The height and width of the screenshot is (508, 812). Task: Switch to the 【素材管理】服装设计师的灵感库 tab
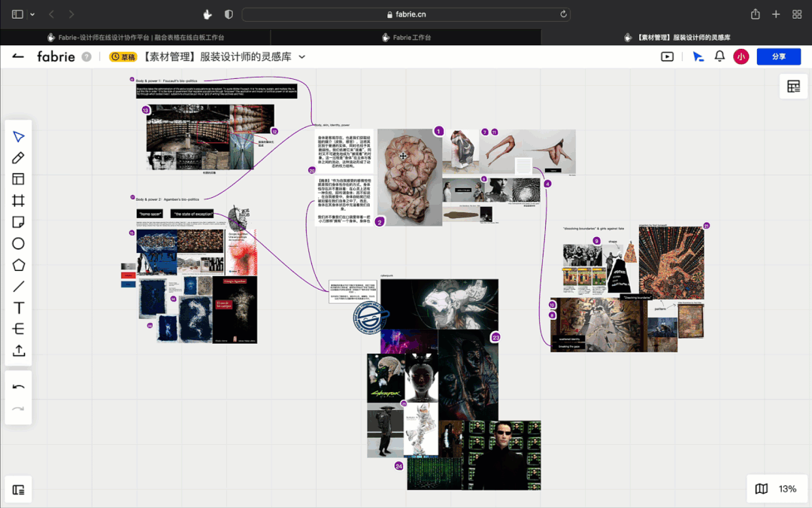coord(677,38)
